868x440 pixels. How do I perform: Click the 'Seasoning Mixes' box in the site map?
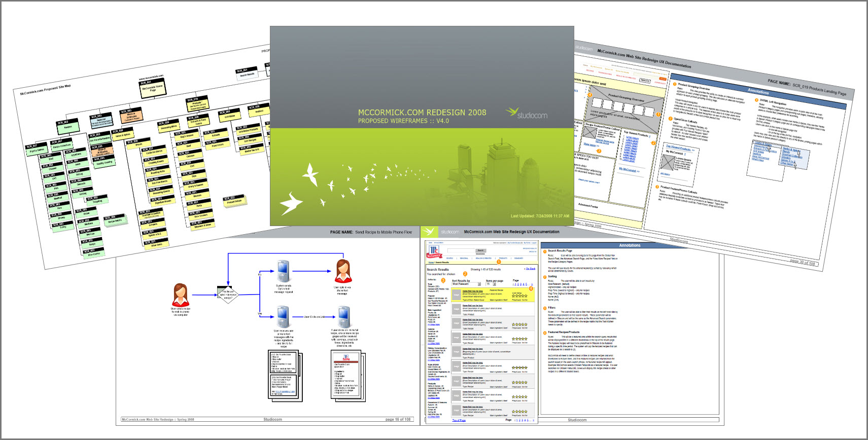[169, 125]
